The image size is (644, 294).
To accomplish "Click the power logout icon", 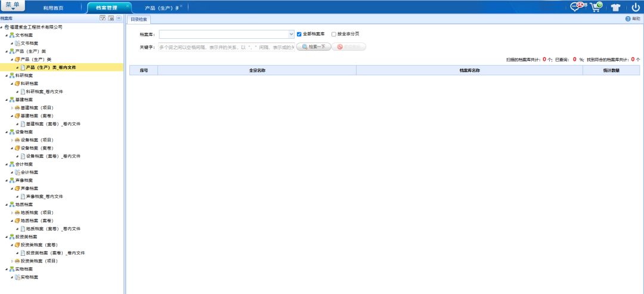I will [636, 7].
